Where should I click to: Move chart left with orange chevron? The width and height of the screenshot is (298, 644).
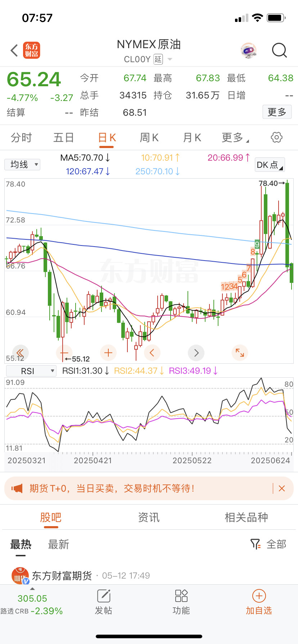pos(152,353)
